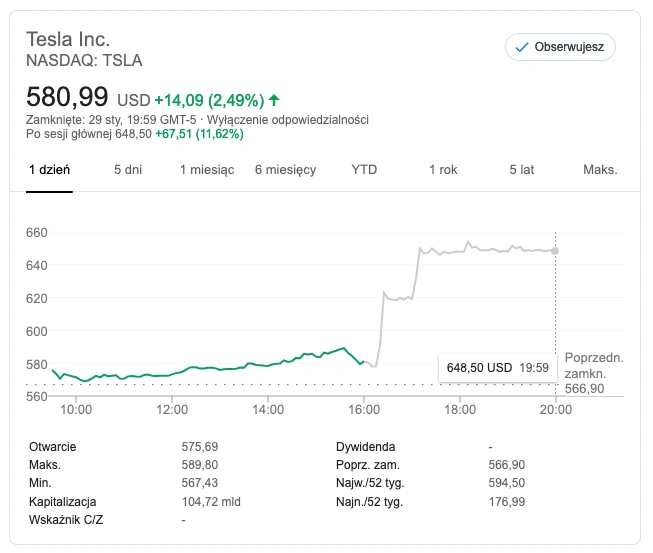Click the Po sesji głównej 648,50 text
The height and width of the screenshot is (553, 653).
tap(89, 134)
